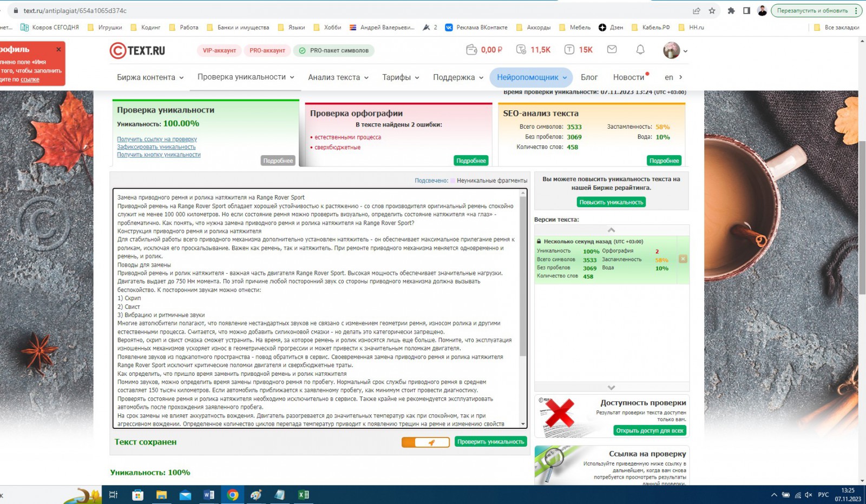
Task: Open the notifications bell
Action: click(640, 50)
